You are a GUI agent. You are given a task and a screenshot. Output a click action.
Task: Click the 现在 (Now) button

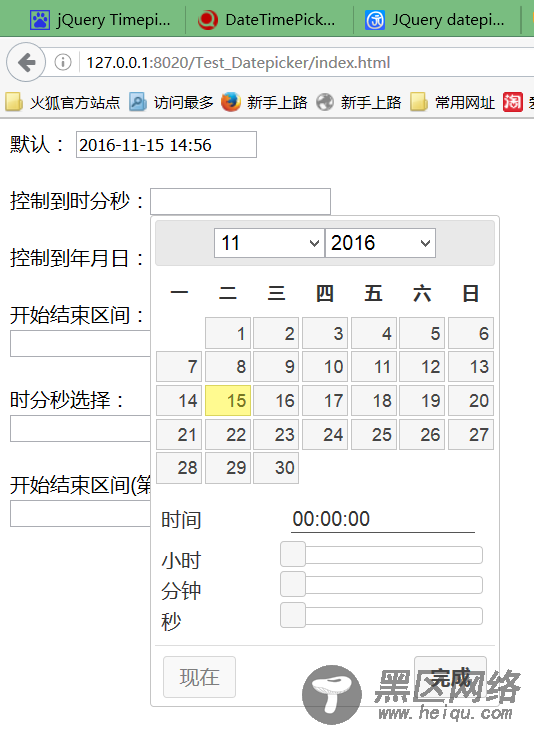pos(199,677)
